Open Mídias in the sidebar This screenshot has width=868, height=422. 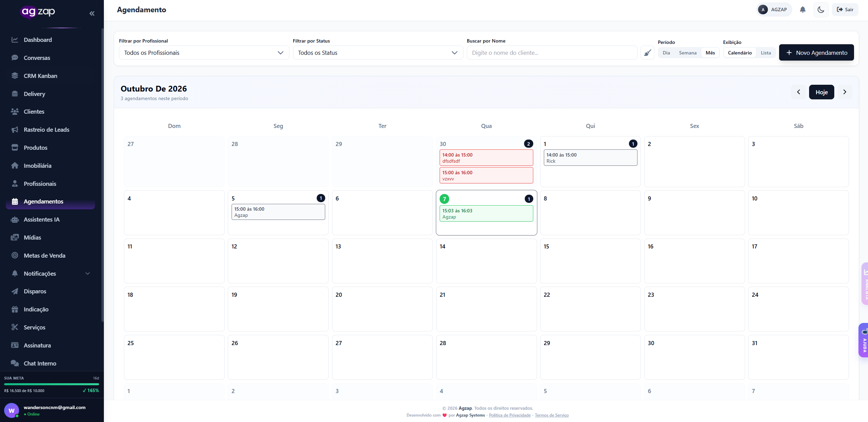(x=51, y=238)
